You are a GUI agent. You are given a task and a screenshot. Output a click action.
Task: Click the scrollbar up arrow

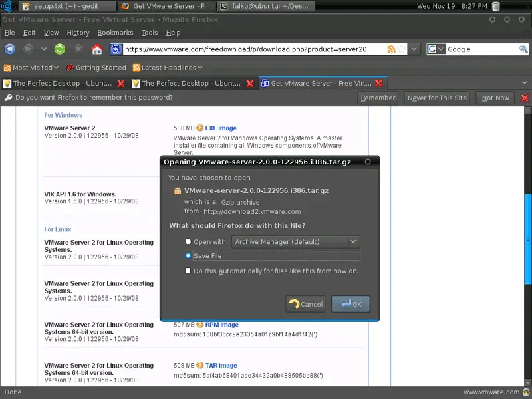pos(527,110)
